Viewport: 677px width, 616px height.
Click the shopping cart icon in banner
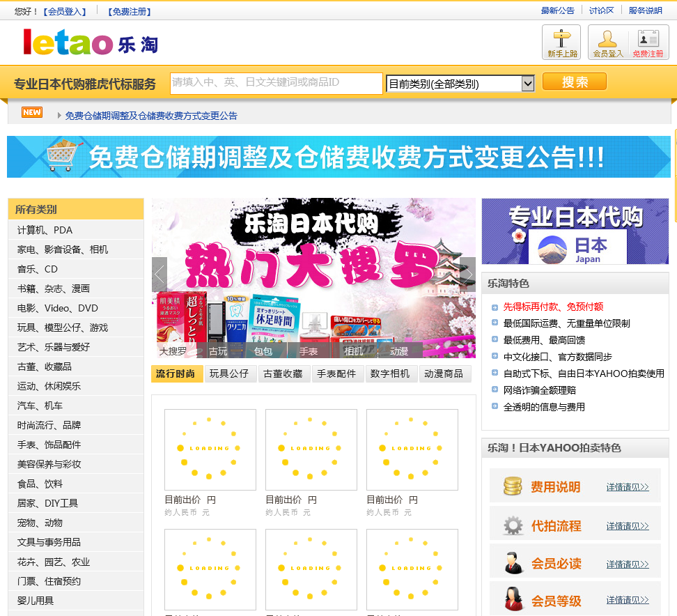pos(64,155)
